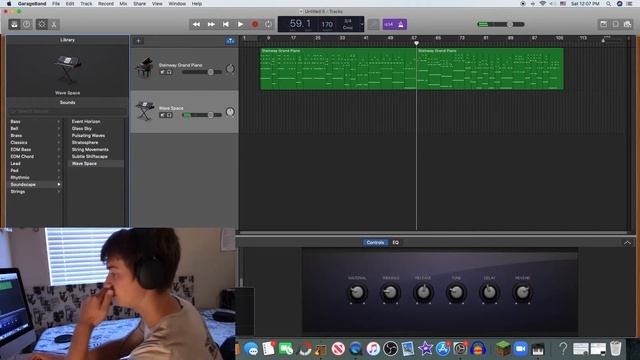Toggle the purple Metronome button
Screen dimensions: 640x360
pos(401,24)
